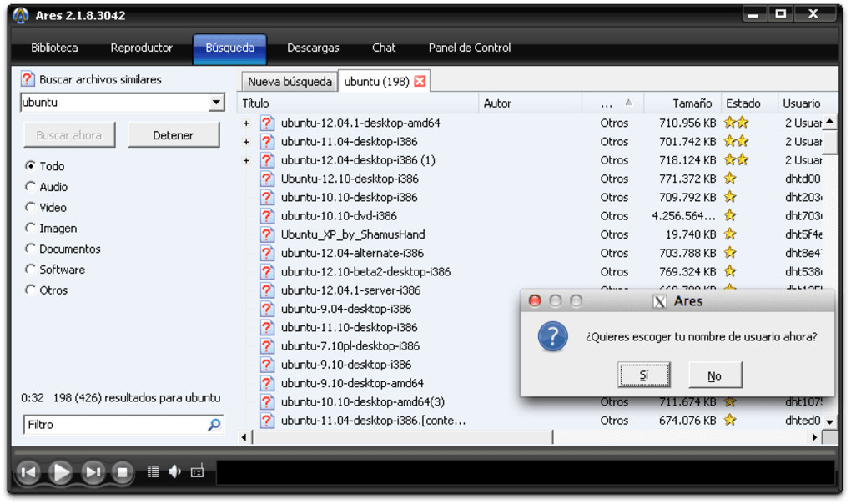Click the Ares logo icon in title bar
The height and width of the screenshot is (504, 851).
click(x=21, y=15)
